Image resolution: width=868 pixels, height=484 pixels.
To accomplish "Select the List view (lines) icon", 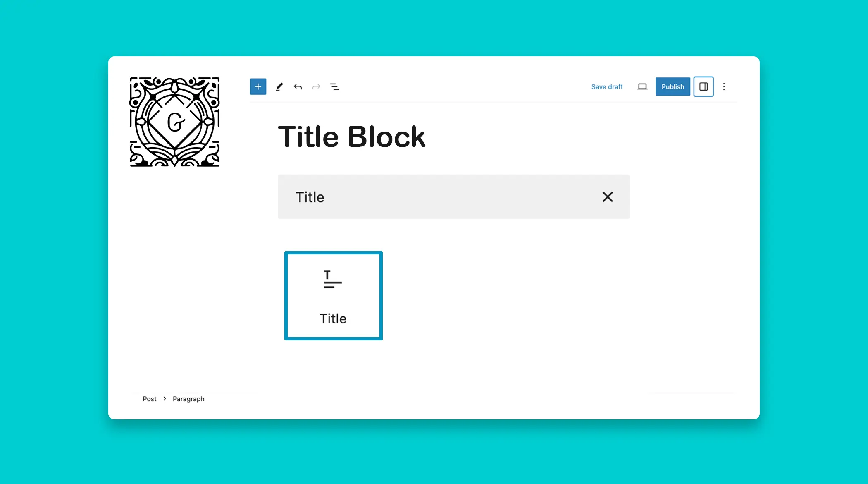I will pos(334,86).
